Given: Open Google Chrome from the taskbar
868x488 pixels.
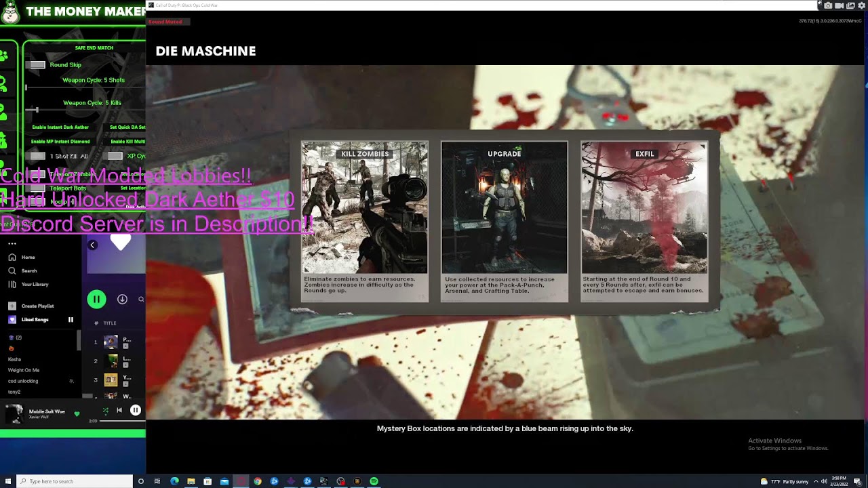Looking at the screenshot, I should point(258,481).
